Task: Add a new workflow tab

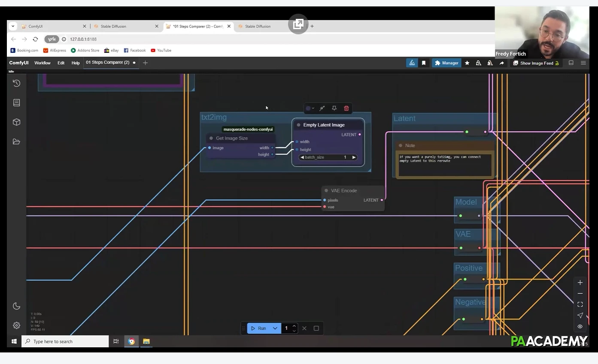Action: click(145, 63)
